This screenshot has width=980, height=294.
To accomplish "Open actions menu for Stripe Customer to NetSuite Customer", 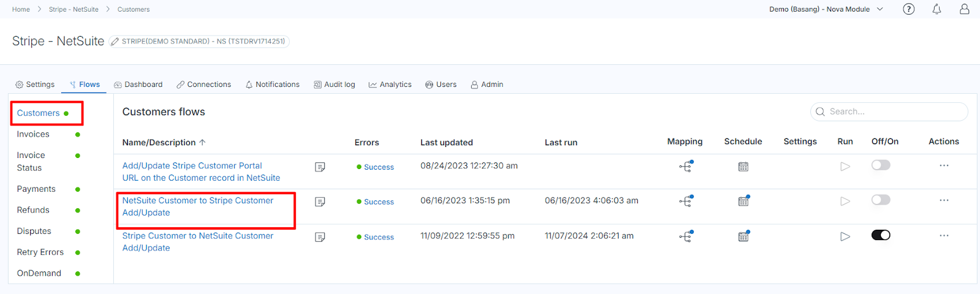I will pyautogui.click(x=943, y=235).
